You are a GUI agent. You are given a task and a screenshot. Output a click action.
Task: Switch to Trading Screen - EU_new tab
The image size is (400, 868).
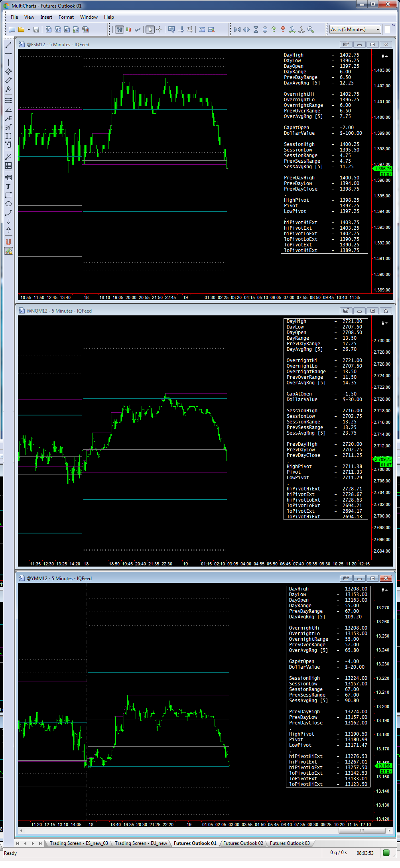[141, 843]
